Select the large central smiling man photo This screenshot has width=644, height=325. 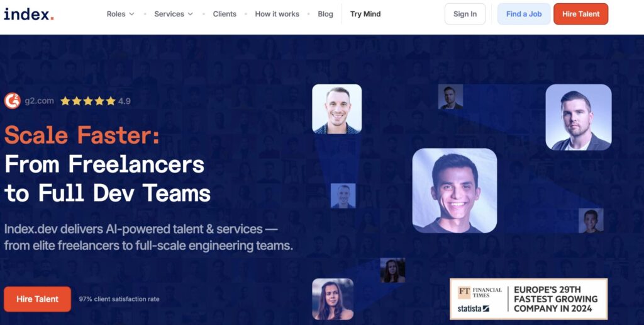click(455, 190)
